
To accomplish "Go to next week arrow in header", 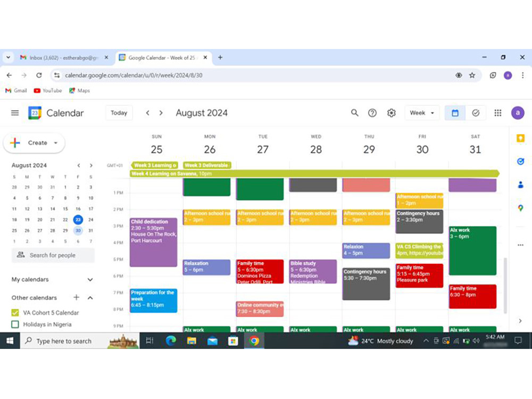I will 161,113.
